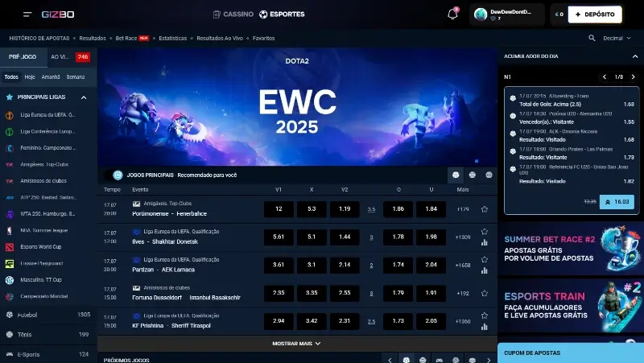
Task: Click the search magnifier icon
Action: tap(592, 38)
